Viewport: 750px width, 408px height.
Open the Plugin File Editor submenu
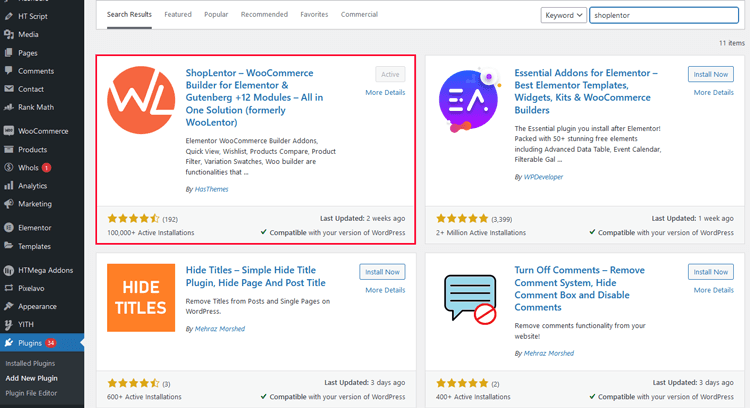31,393
